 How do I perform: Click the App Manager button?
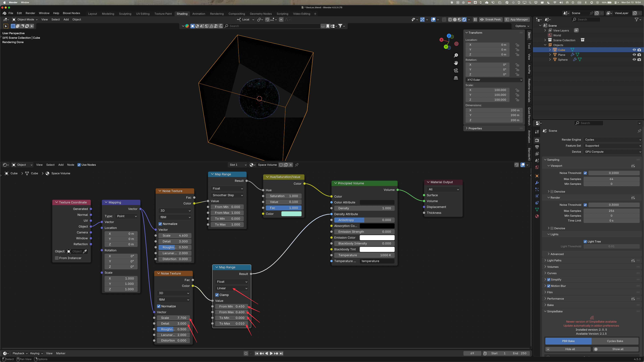point(517,19)
